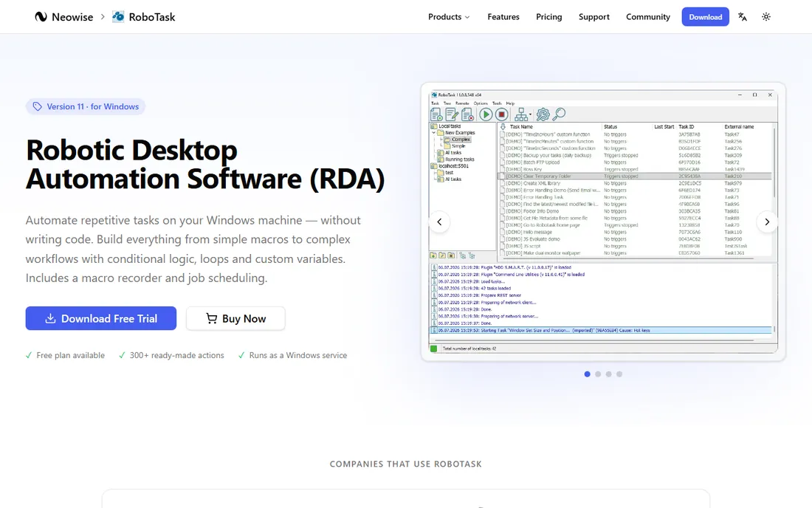The width and height of the screenshot is (812, 508).
Task: Select the third carousel dot
Action: 608,374
